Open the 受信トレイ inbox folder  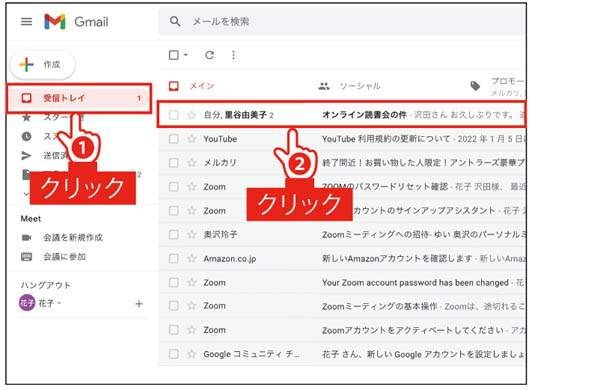point(79,98)
